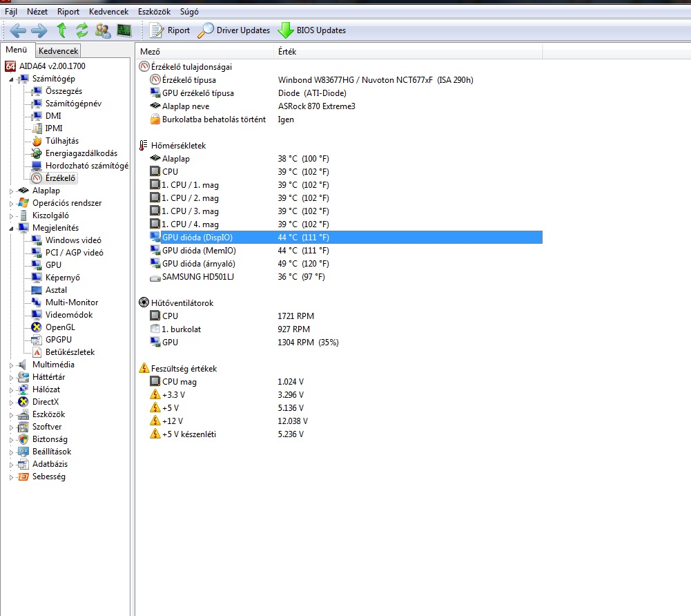Open Driver Updates
This screenshot has width=691, height=616.
click(x=233, y=30)
